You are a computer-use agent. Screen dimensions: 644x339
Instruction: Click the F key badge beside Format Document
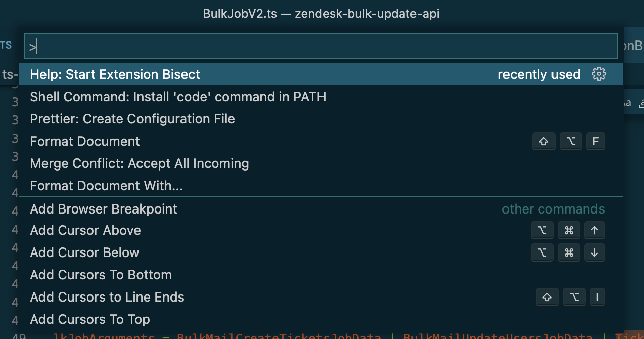pyautogui.click(x=595, y=141)
